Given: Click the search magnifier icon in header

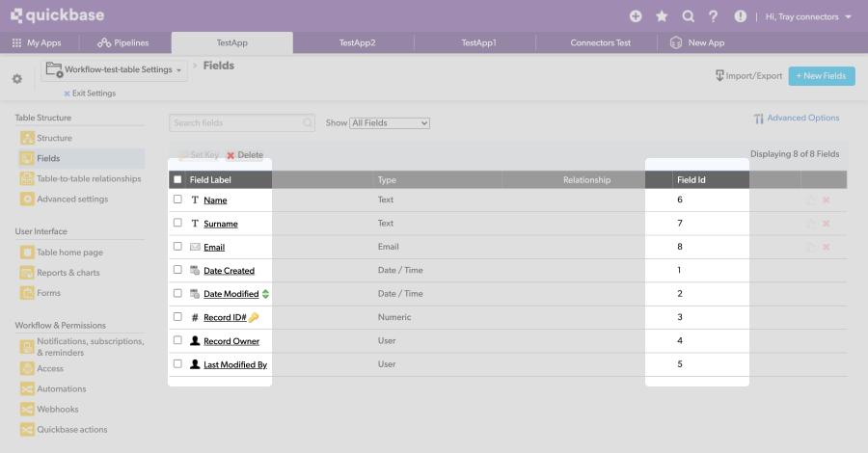Looking at the screenshot, I should point(688,16).
